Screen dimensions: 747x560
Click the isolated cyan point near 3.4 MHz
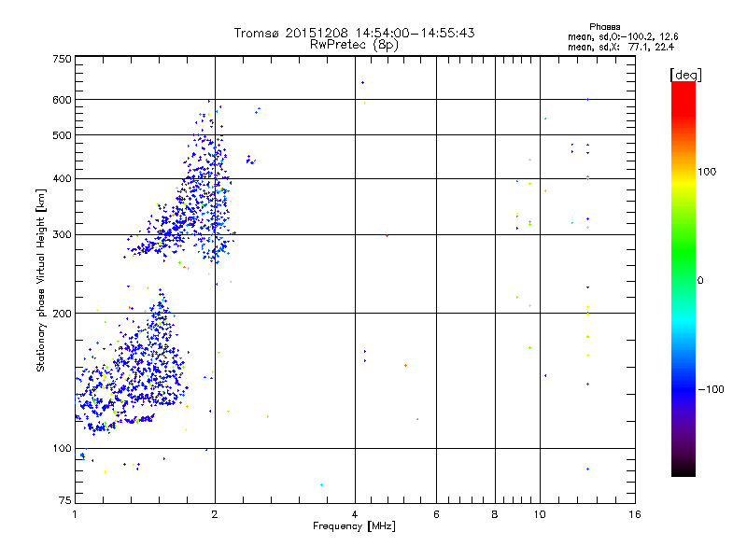[321, 484]
